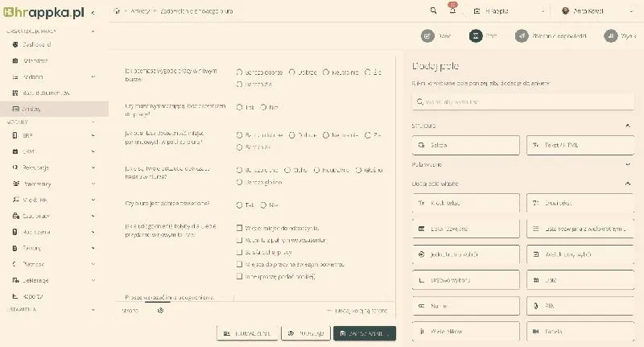This screenshot has width=644, height=347.
Task: Add a Długi tekst field
Action: pos(580,203)
